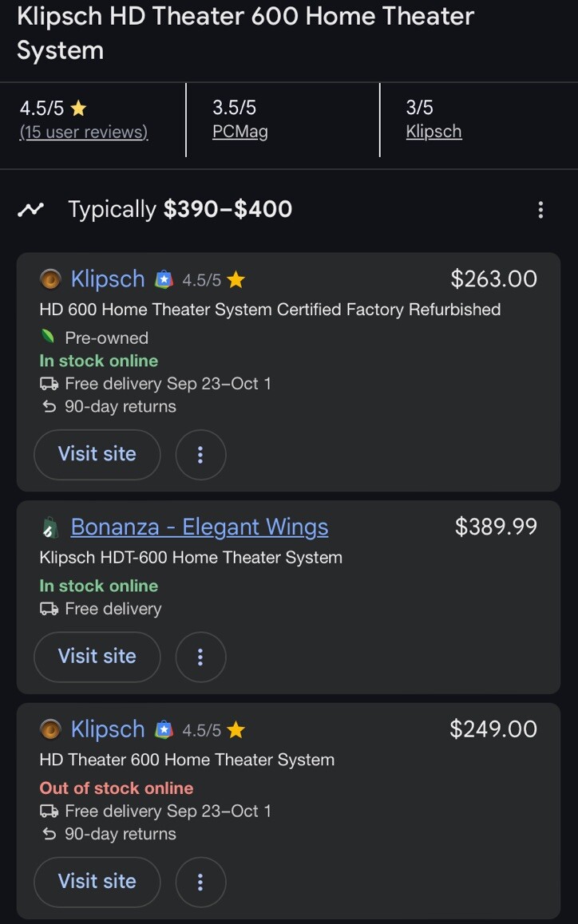Open more options for $249.00 Klipsch listing
The image size is (578, 924).
(x=200, y=882)
